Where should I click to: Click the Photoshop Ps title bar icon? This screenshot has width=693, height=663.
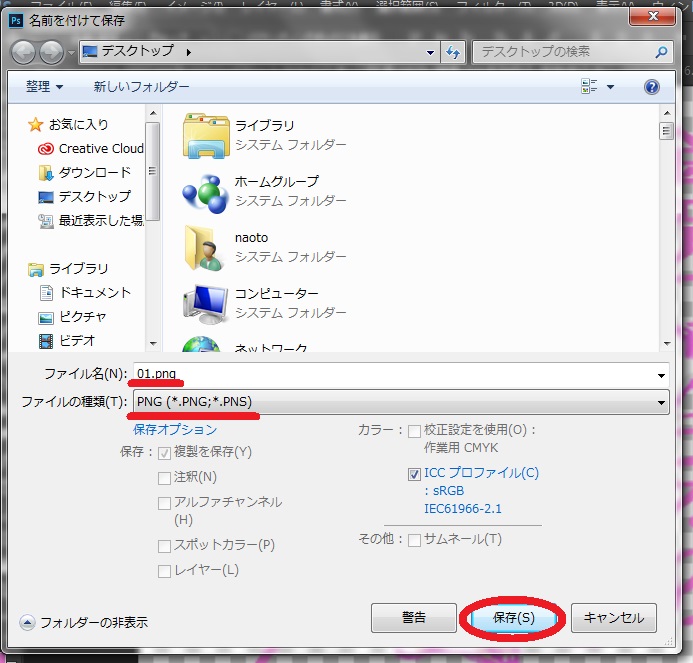click(16, 20)
